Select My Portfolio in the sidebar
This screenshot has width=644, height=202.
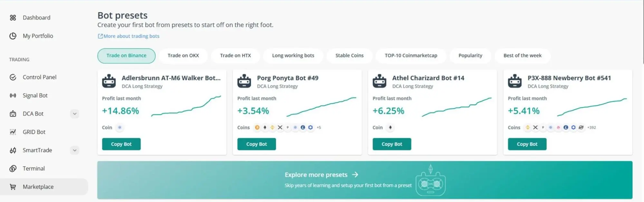pos(38,36)
